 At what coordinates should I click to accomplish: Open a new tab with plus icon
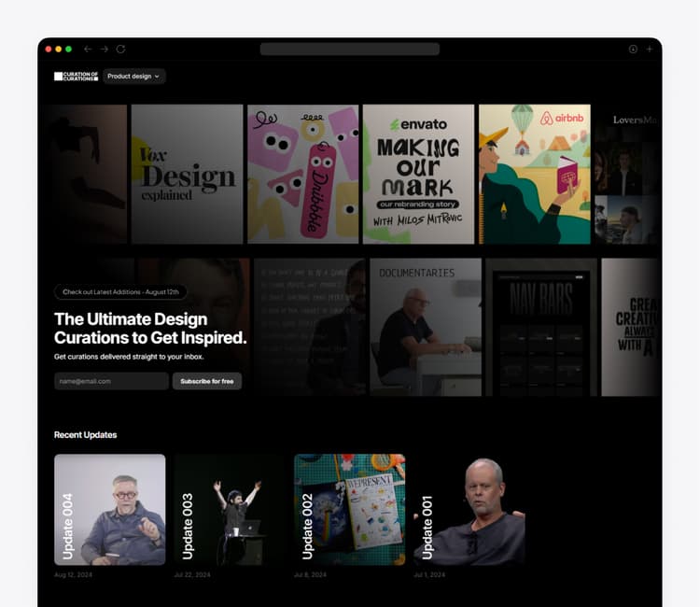point(649,49)
